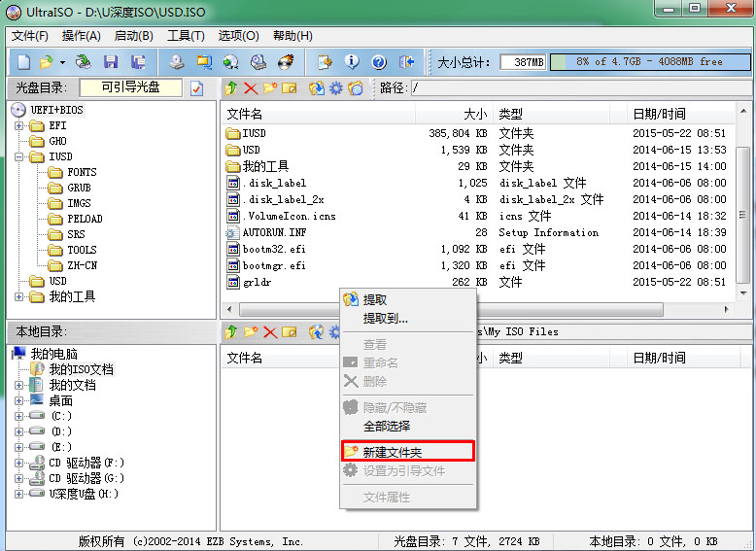
Task: Click the Exit door icon
Action: [x=406, y=62]
